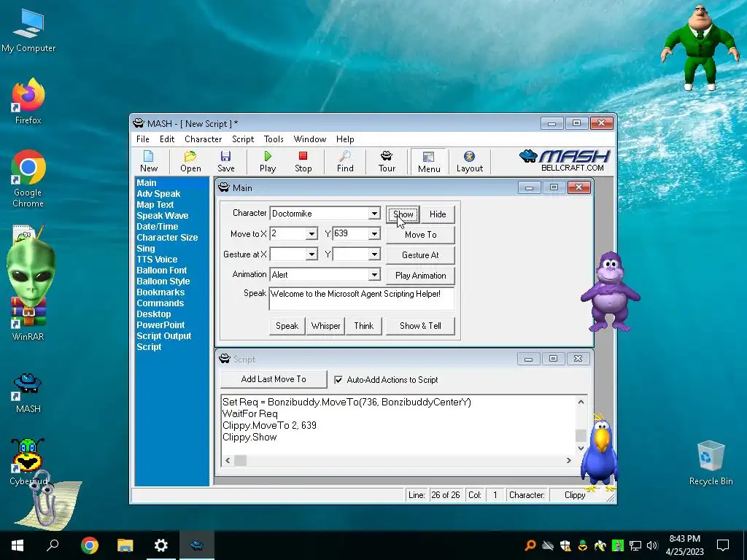Click the New script toolbar icon
The height and width of the screenshot is (560, 747).
tap(149, 161)
